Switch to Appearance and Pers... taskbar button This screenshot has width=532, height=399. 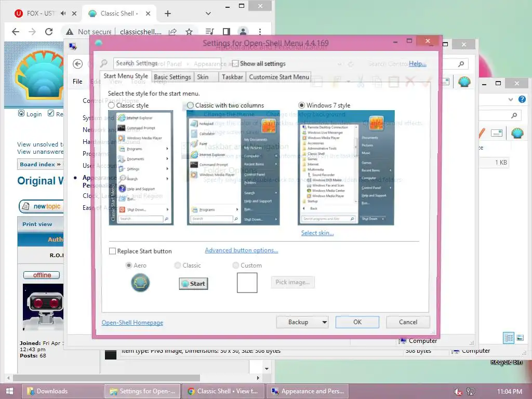click(x=309, y=391)
